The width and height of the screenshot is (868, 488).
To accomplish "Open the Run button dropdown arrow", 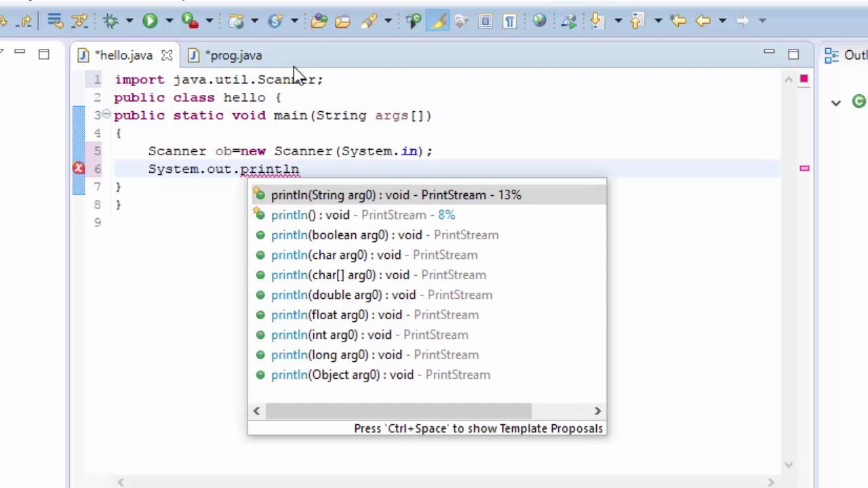I will (169, 21).
